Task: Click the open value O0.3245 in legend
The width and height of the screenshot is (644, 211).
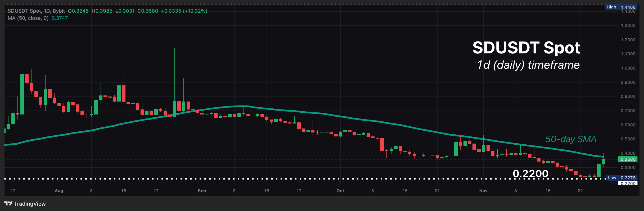Action: (x=78, y=11)
